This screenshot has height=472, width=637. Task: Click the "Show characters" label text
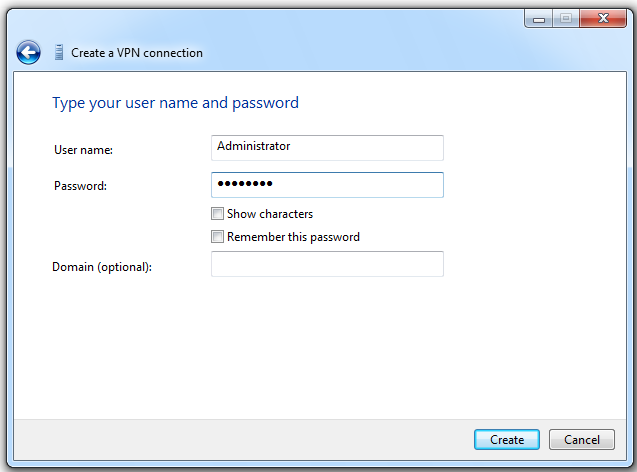pyautogui.click(x=269, y=214)
